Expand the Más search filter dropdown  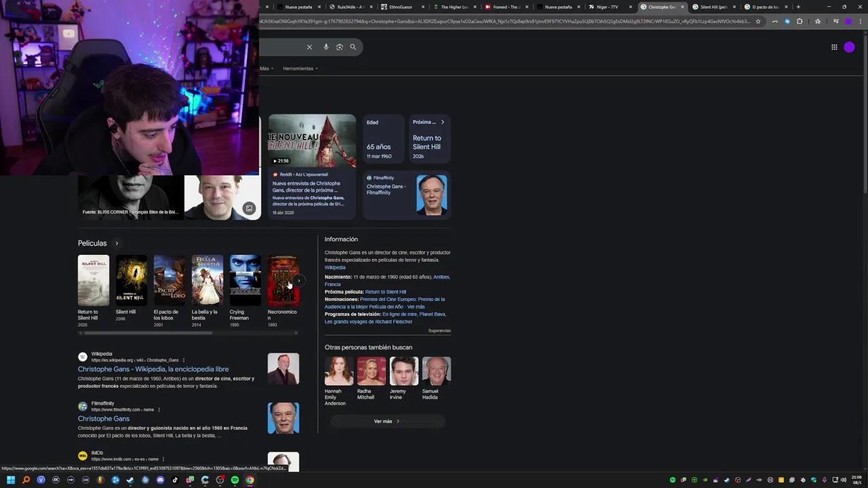coord(265,68)
